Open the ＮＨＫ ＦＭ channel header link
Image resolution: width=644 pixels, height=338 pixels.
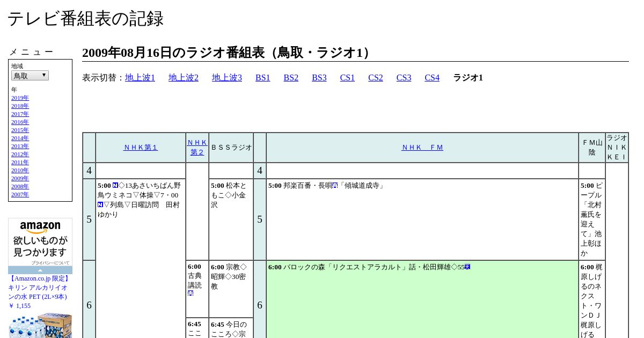click(422, 148)
